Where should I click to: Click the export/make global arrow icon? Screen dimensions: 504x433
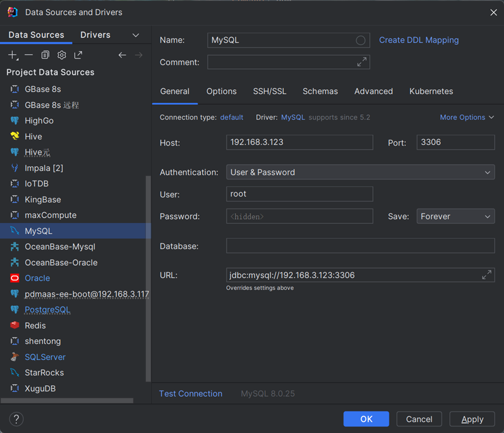[78, 55]
